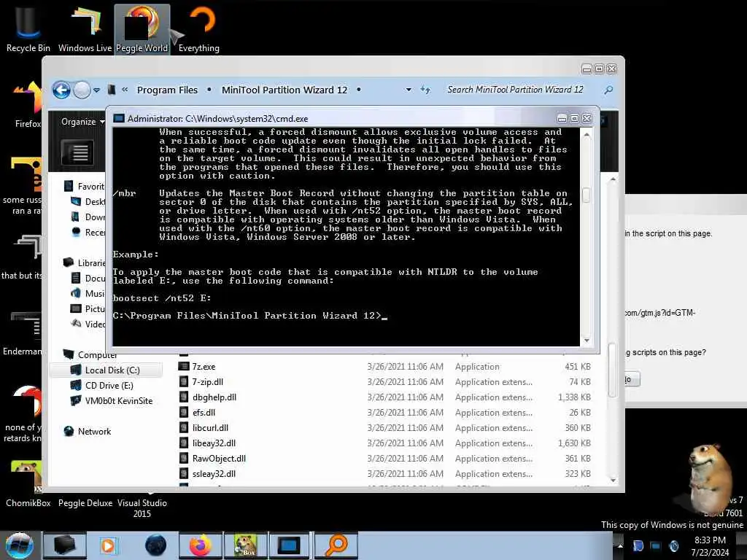Screen dimensions: 747x560
Task: Focus the Search MiniTool Partition Wizard field
Action: [515, 90]
